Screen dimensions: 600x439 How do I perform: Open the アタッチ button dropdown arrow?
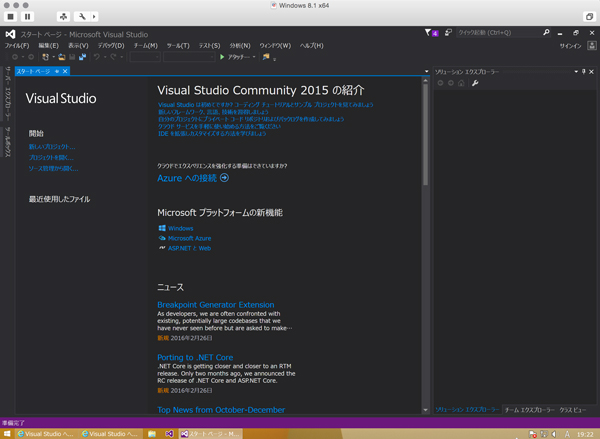coord(254,57)
